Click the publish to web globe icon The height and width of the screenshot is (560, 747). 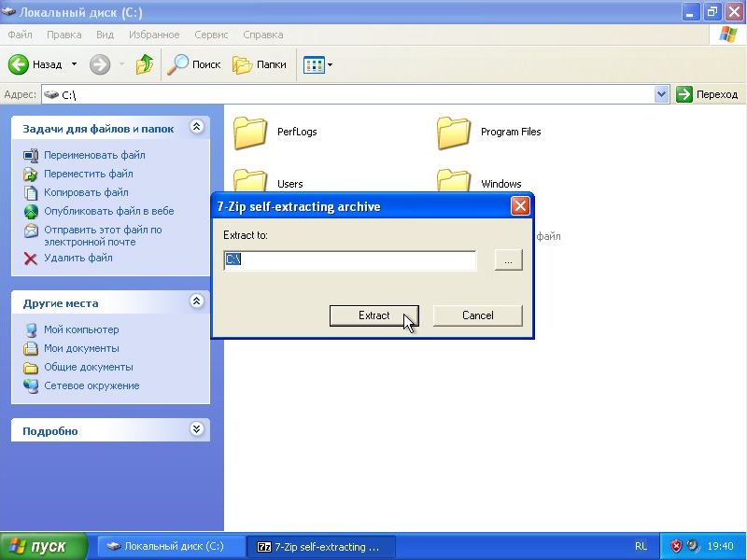[31, 212]
